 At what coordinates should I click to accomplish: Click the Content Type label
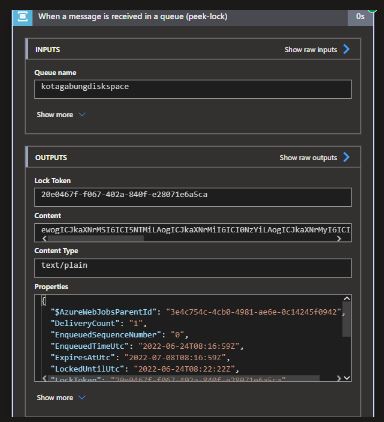click(x=56, y=251)
